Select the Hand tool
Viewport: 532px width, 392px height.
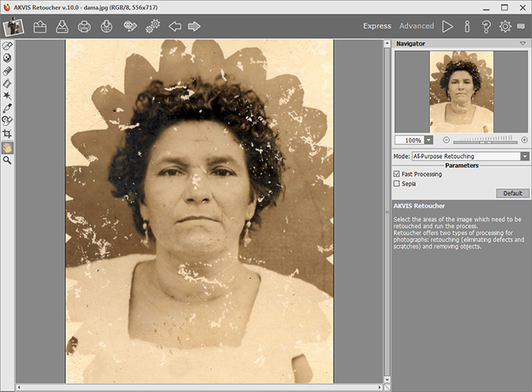(x=7, y=148)
